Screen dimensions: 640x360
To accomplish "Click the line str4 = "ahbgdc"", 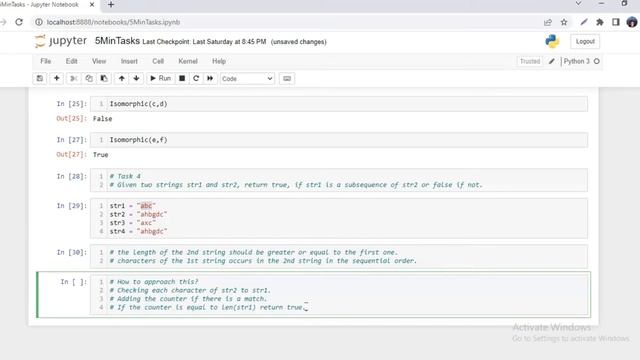I will point(138,231).
